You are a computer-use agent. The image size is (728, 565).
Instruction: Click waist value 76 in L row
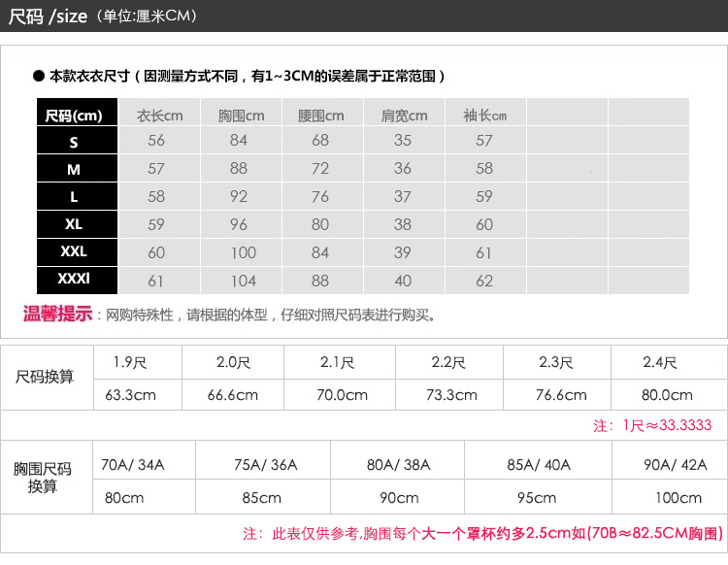[x=320, y=196]
